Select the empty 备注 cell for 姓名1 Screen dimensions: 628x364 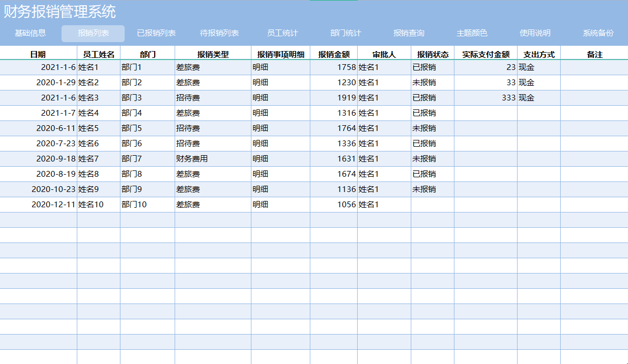click(x=594, y=67)
